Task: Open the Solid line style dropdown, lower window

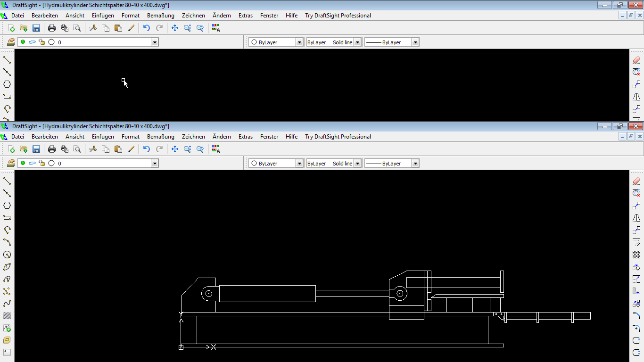Action: [x=357, y=163]
